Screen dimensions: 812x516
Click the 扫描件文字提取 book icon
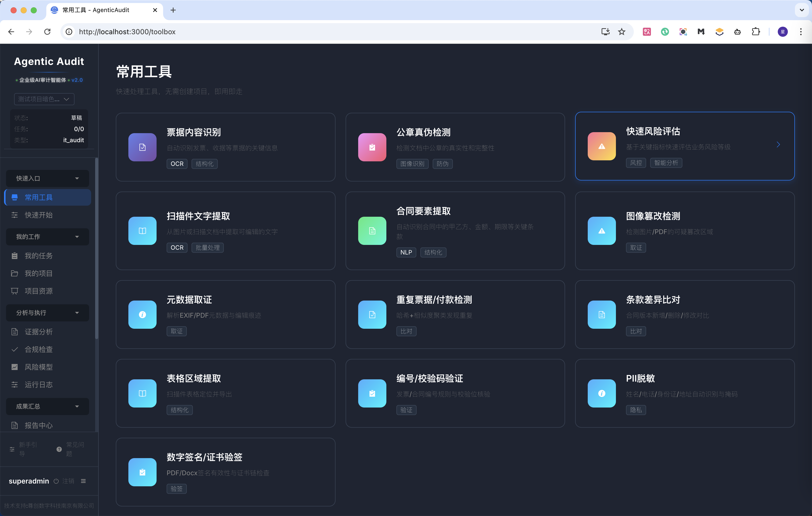[x=142, y=231]
